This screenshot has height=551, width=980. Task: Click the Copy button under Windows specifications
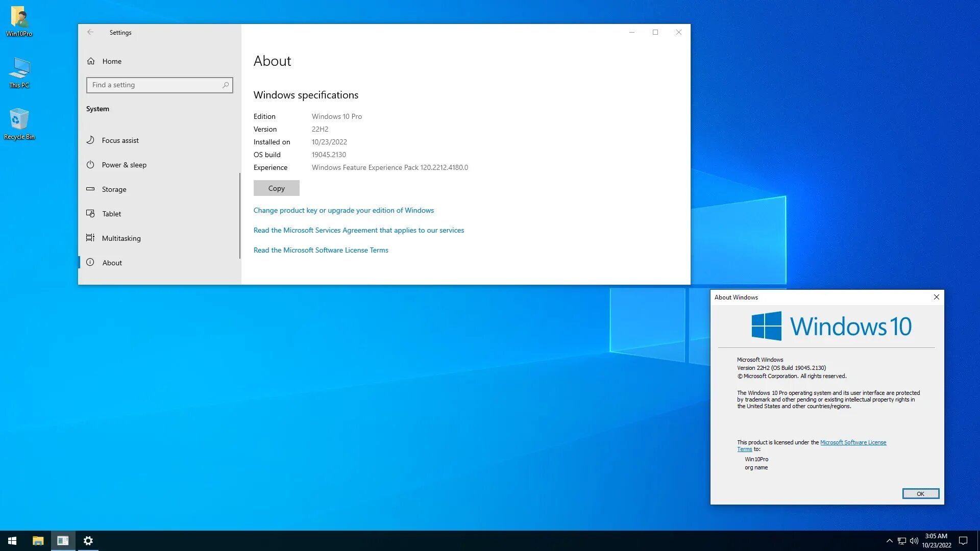tap(276, 188)
